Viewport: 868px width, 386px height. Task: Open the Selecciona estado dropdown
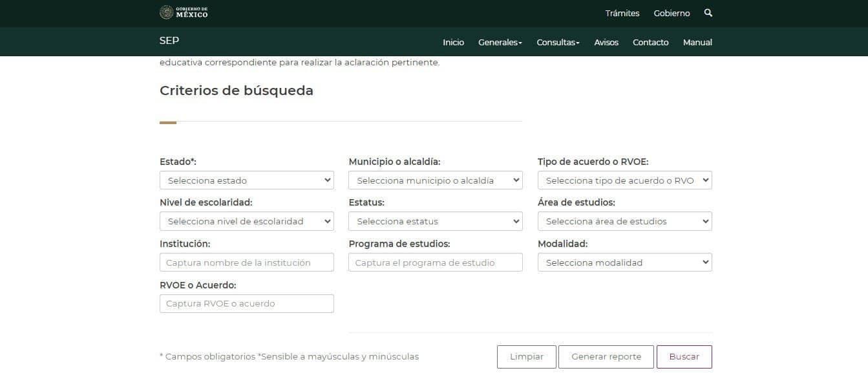click(247, 180)
